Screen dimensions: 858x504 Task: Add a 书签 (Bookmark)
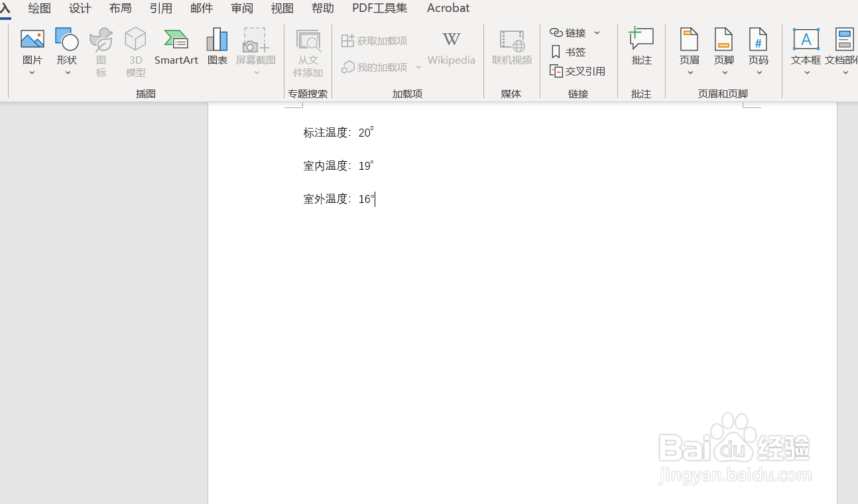coord(569,52)
